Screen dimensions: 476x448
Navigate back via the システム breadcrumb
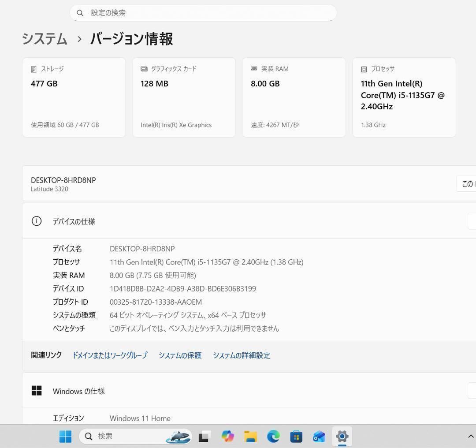44,39
